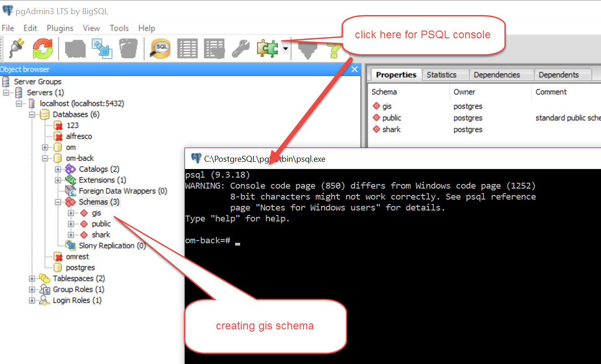Open the PSQL console plugin icon
Viewport: 601px width, 364px height.
pyautogui.click(x=268, y=48)
